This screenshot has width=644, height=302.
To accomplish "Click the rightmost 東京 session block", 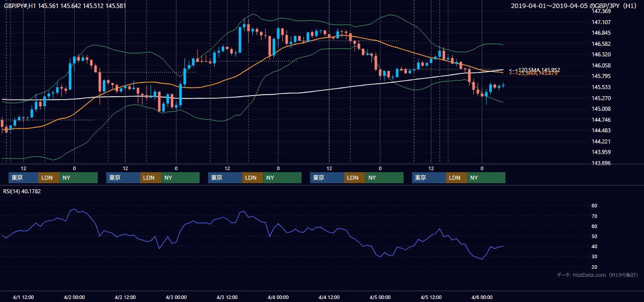I will point(429,178).
